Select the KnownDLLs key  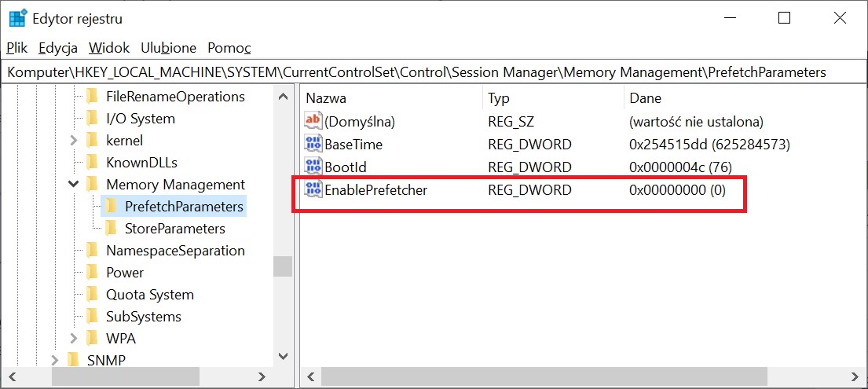pos(141,163)
